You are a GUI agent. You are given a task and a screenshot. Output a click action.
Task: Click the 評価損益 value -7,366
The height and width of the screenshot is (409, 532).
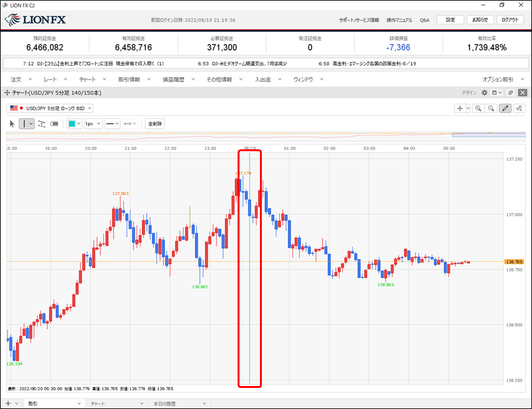pos(399,47)
